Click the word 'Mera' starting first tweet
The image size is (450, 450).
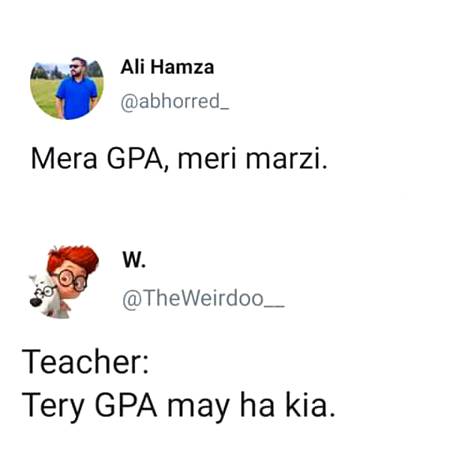64,159
